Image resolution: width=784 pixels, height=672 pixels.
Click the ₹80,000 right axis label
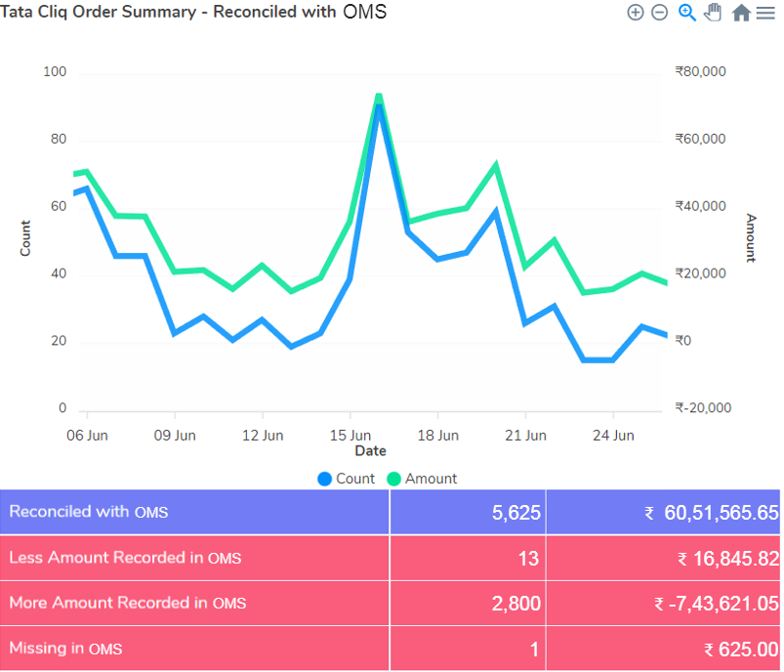pyautogui.click(x=700, y=71)
